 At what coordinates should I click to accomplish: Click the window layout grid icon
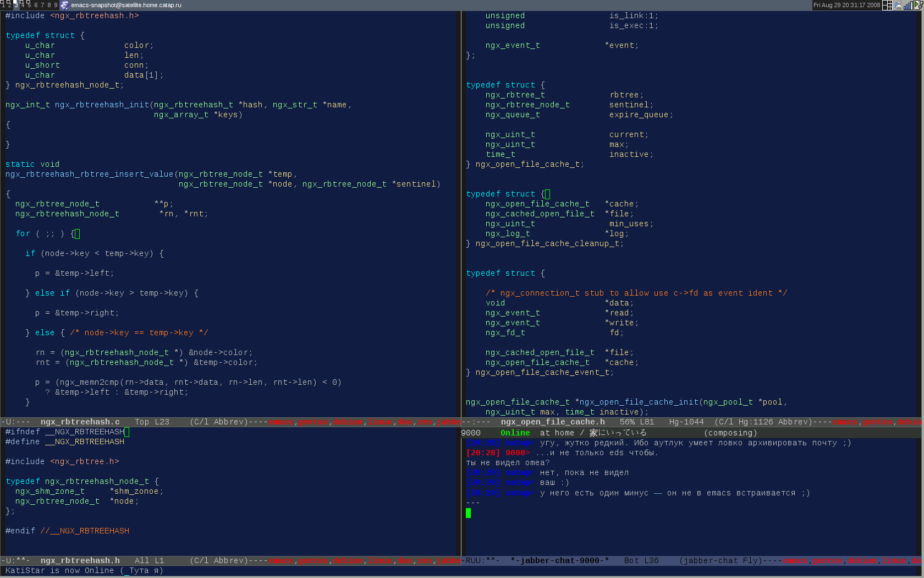887,5
